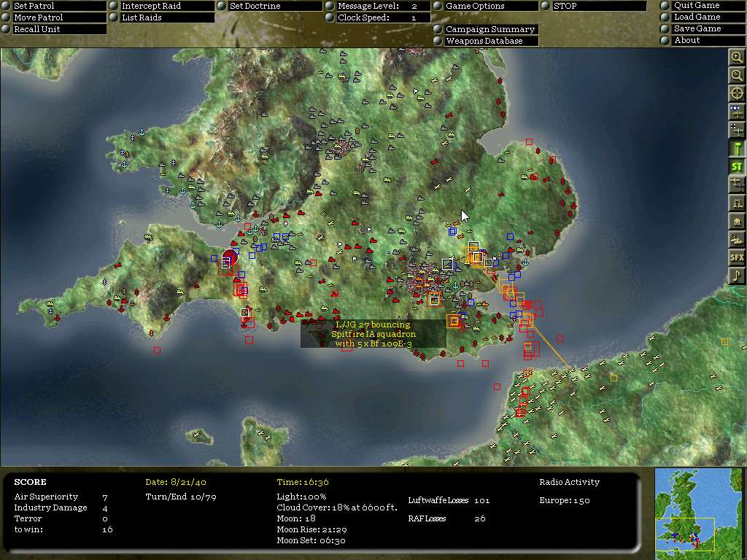Click the airfields display icon below ST
Viewport: 747px width, 560px height.
pyautogui.click(x=737, y=184)
